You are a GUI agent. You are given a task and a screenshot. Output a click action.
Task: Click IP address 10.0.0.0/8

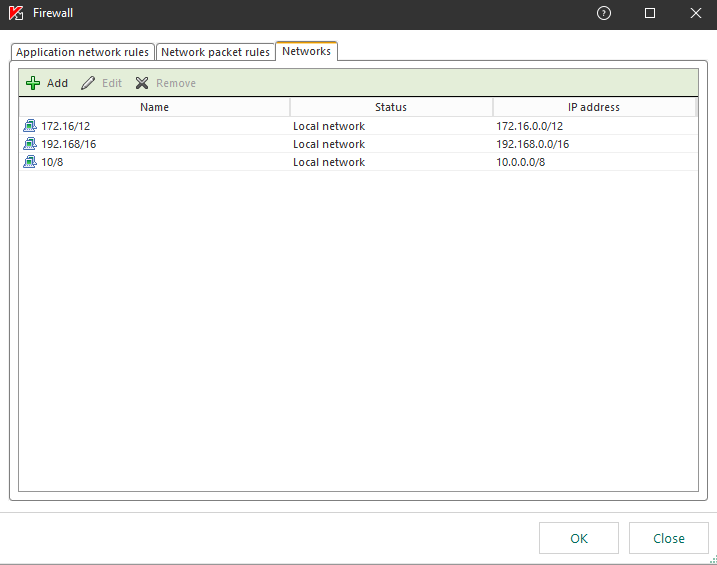click(x=521, y=162)
